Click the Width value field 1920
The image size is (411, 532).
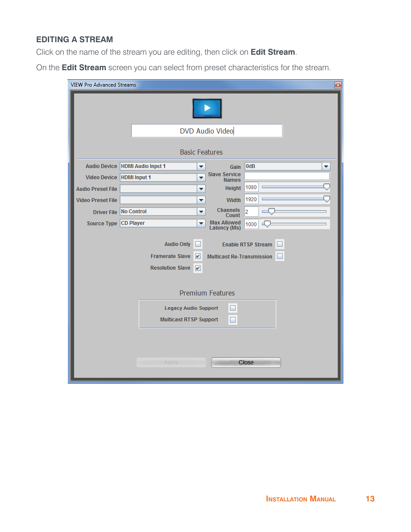pos(252,199)
